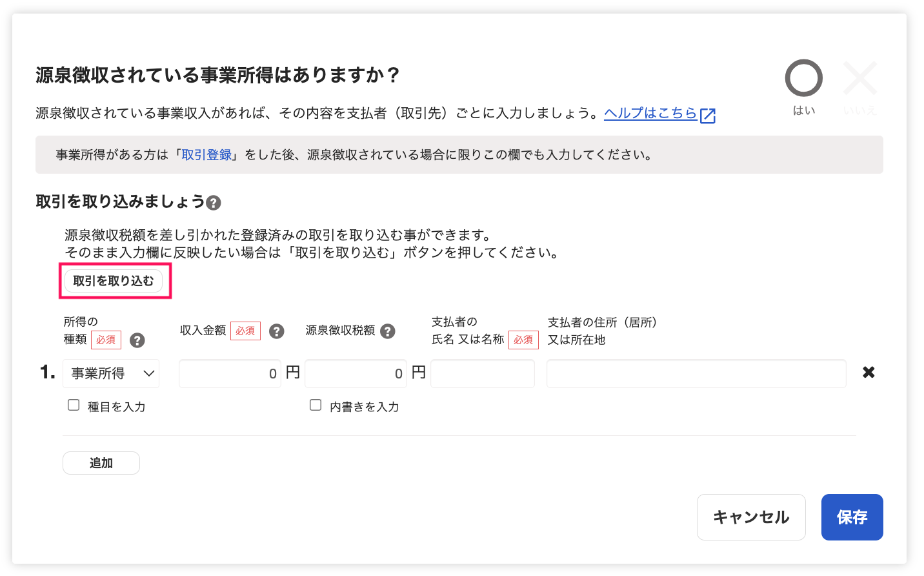
Task: Show help for 源泉徴収税額
Action: pyautogui.click(x=388, y=331)
